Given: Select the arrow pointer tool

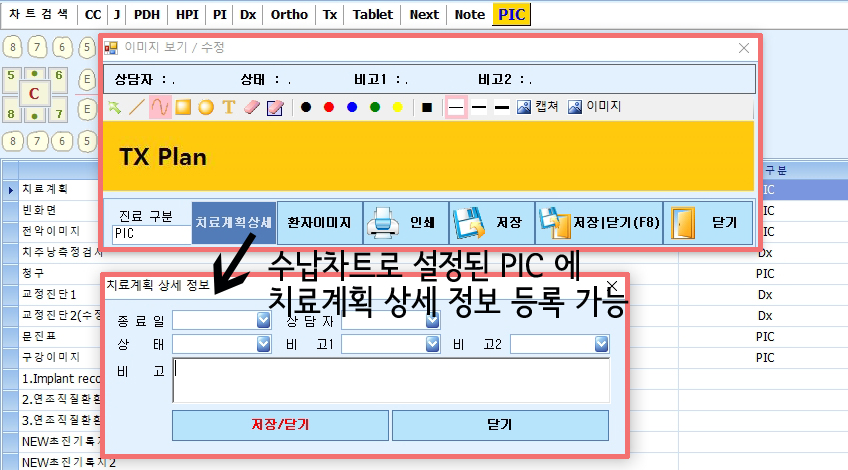Looking at the screenshot, I should click(x=115, y=107).
